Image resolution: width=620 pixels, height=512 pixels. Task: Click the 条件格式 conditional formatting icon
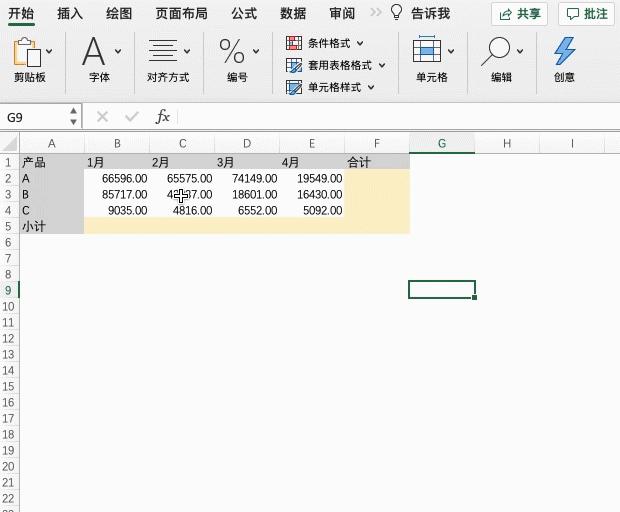(x=294, y=43)
